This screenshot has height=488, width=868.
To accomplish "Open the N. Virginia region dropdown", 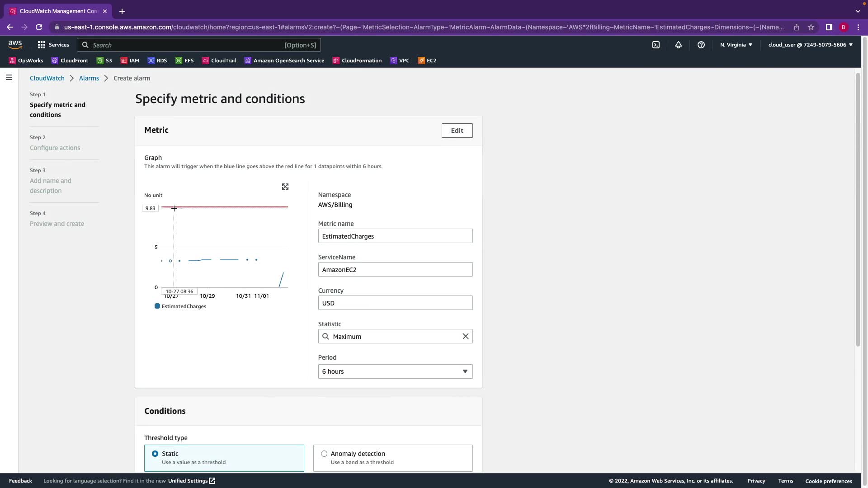I will [x=736, y=45].
